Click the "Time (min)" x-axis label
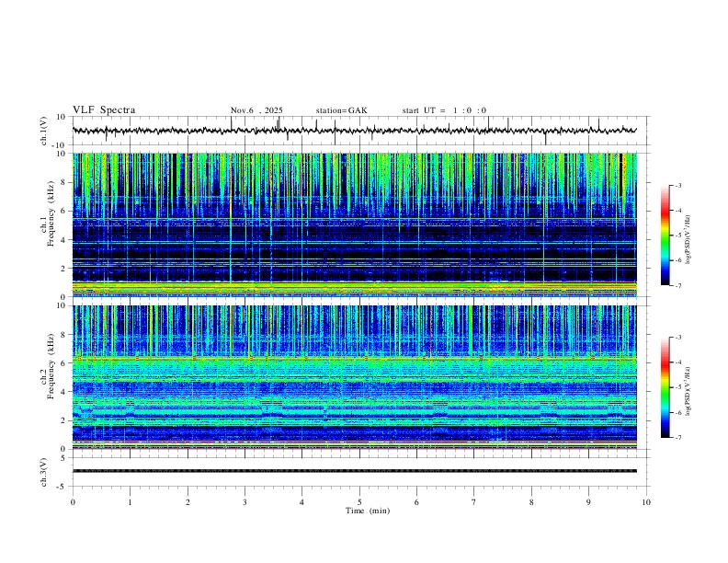The width and height of the screenshot is (728, 563). pos(368,511)
